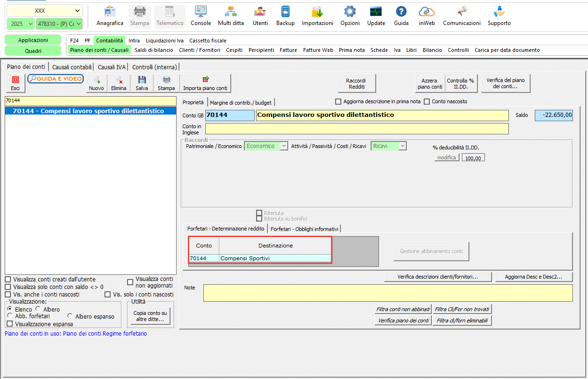Check Visualizza solo conti con saldo <> 0
This screenshot has height=379, width=588.
tap(8, 287)
